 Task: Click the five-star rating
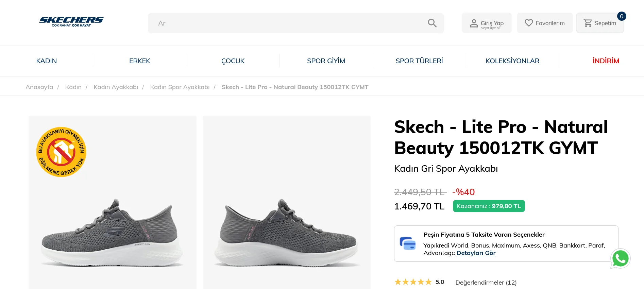pyautogui.click(x=413, y=282)
